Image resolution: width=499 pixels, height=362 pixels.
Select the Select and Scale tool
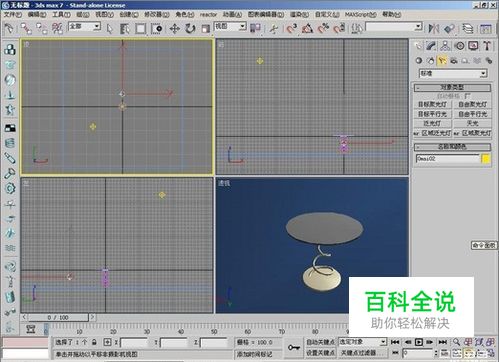pos(205,29)
